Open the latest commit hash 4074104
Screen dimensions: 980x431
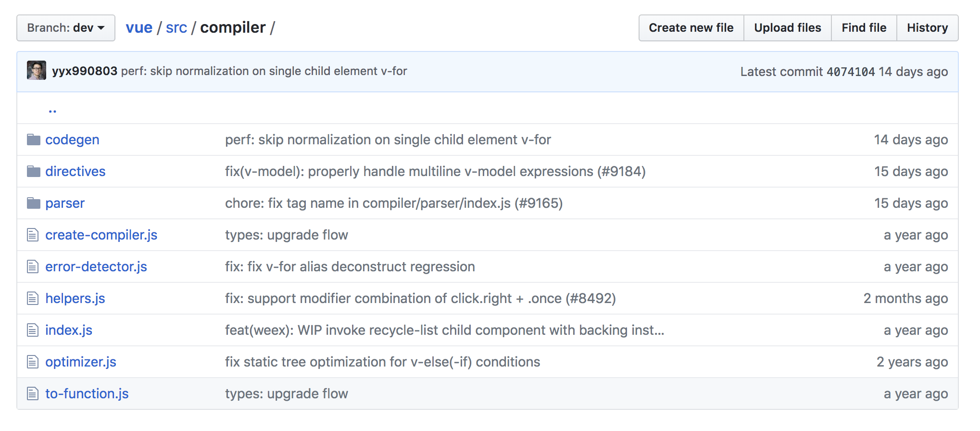pos(850,72)
